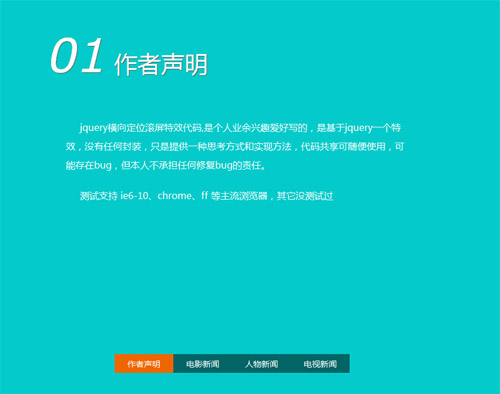Click the paragraph line starting with jquery横向定位滚屏

[240, 127]
